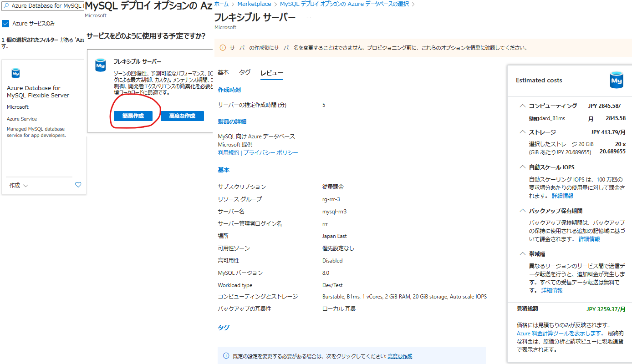Click the 場所 value Japan East
The height and width of the screenshot is (364, 632).
[x=335, y=236]
